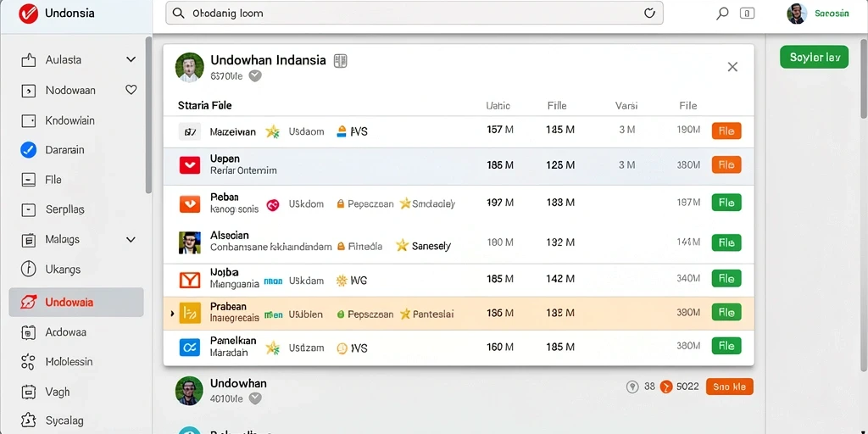Click the red Uspen row icon
Viewport: 868px width, 434px height.
click(x=189, y=165)
